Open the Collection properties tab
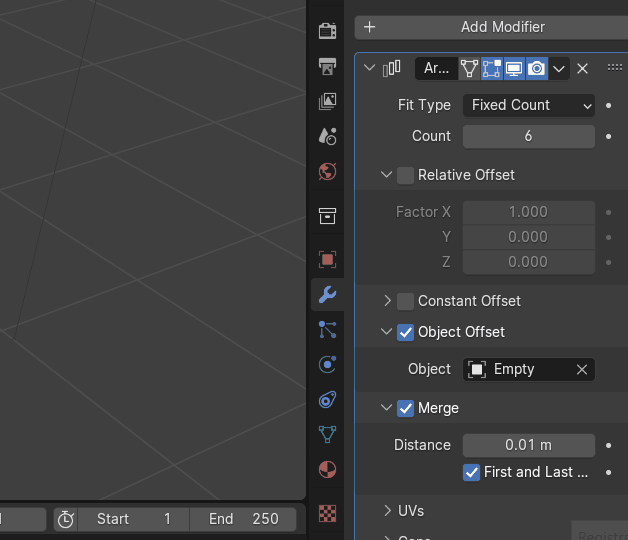 coord(327,216)
